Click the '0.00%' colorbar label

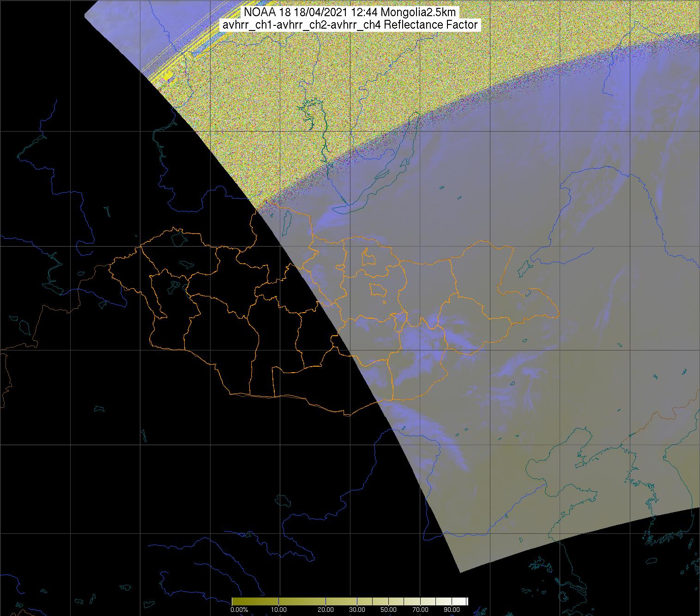[239, 610]
